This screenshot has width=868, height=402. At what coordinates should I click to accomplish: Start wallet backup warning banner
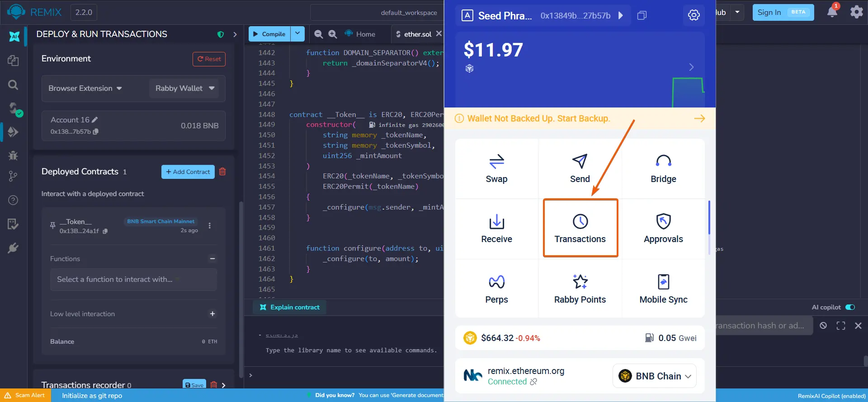coord(580,118)
